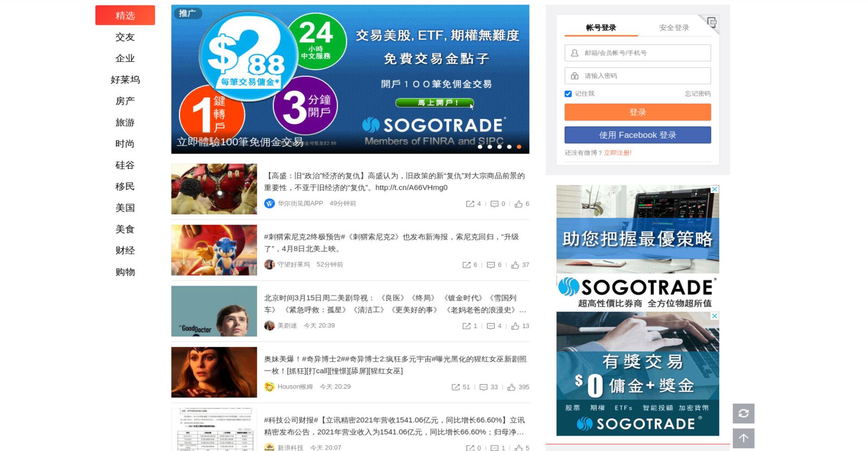This screenshot has height=451, width=868.
Task: Open 财经 category
Action: coord(125,250)
